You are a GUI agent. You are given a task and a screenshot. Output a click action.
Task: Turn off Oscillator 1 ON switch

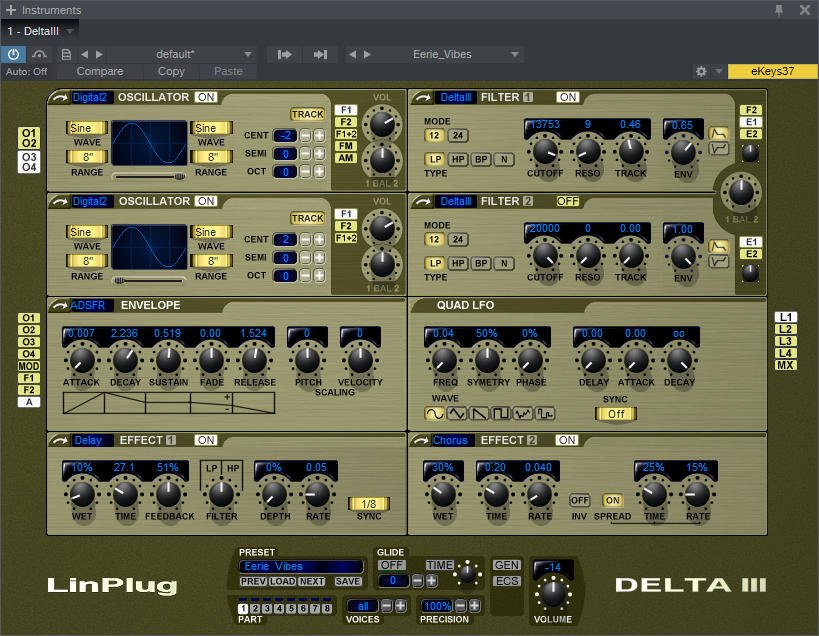pyautogui.click(x=206, y=97)
